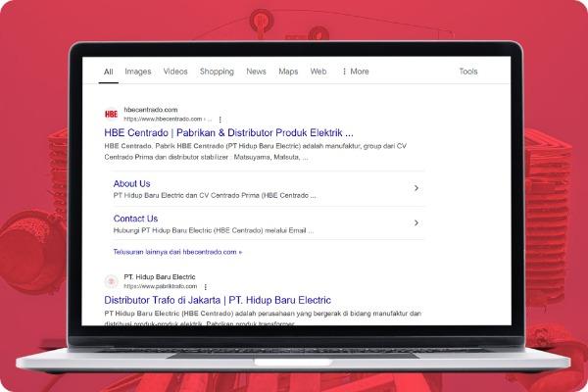Switch to the Videos tab
This screenshot has height=392, width=588.
pyautogui.click(x=175, y=72)
